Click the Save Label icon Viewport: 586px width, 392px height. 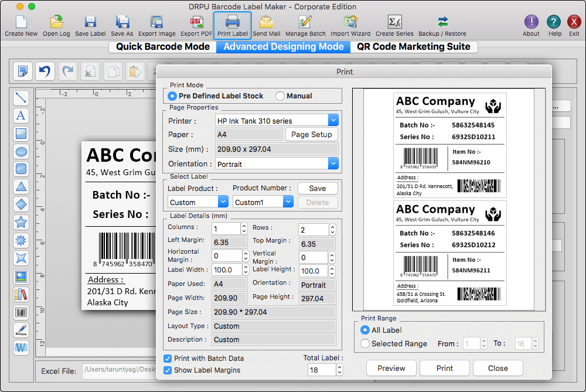tap(90, 25)
